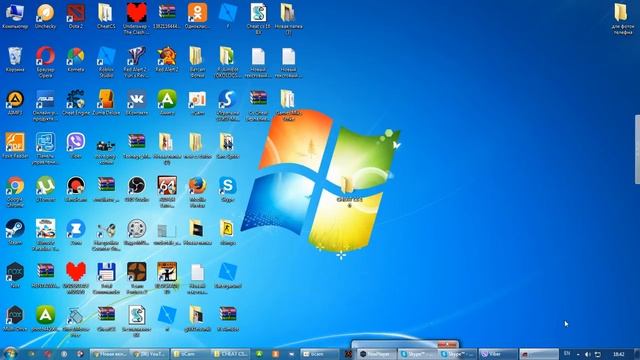Open the CheatCS folder
Image resolution: width=640 pixels, height=360 pixels.
click(x=106, y=16)
